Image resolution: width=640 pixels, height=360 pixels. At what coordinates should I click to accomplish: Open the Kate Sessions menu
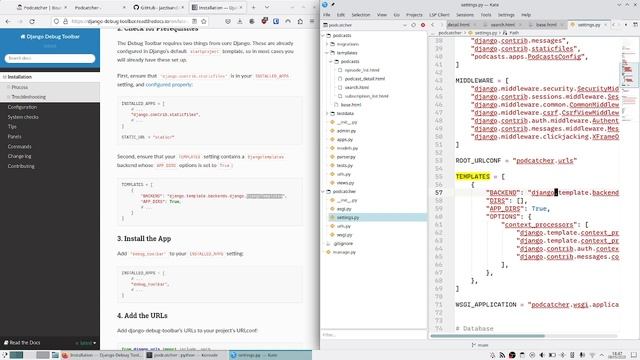(x=465, y=15)
